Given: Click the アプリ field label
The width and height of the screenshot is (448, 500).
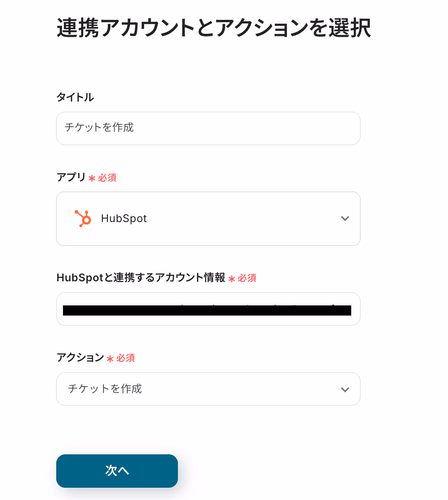Looking at the screenshot, I should 71,177.
